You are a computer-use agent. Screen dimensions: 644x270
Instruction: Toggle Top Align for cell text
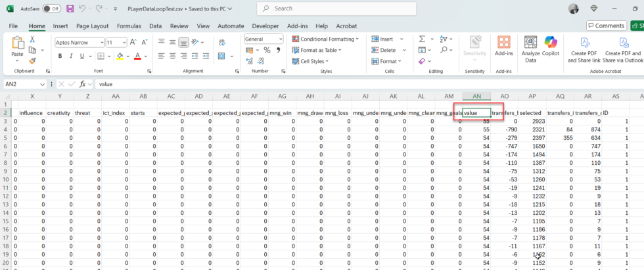(x=162, y=42)
